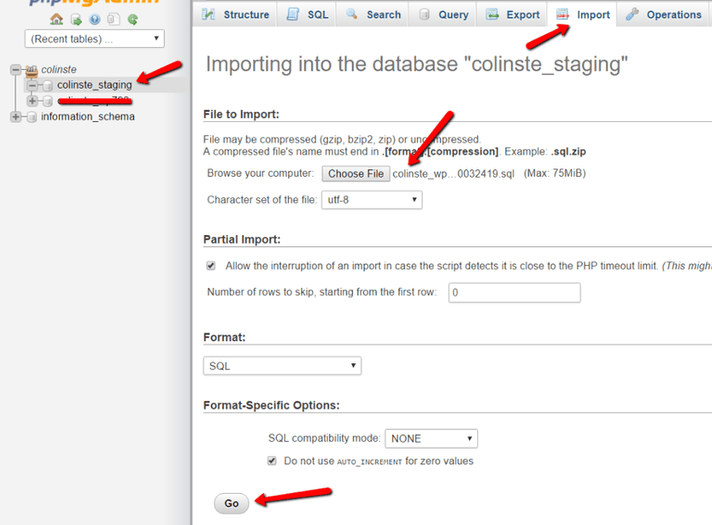This screenshot has height=525, width=712.
Task: Click the Choose File button
Action: 356,173
